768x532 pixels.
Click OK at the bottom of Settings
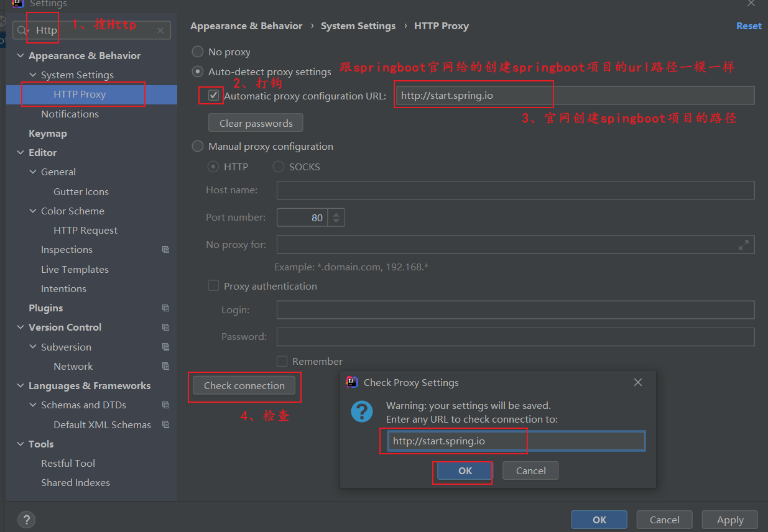coord(599,520)
